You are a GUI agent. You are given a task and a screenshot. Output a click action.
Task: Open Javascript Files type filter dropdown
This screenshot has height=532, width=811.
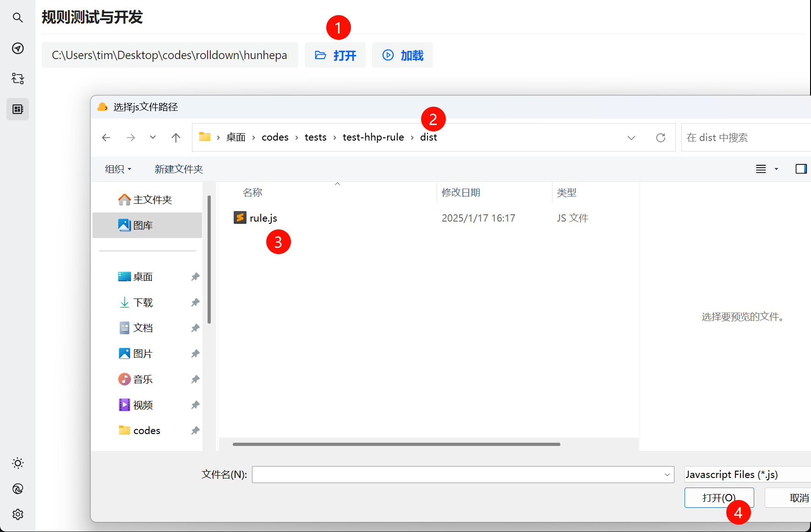click(747, 474)
